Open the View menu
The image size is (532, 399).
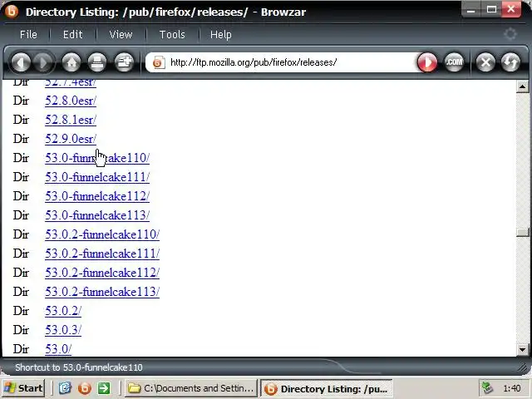tap(121, 35)
